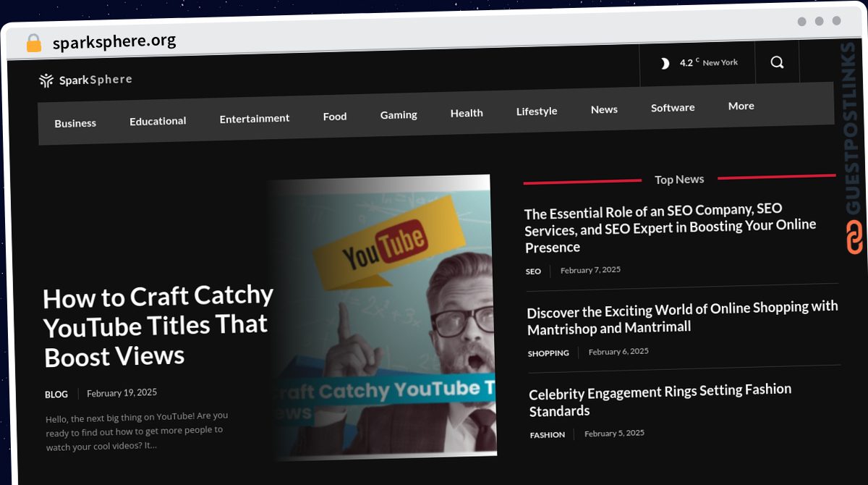868x485 pixels.
Task: Open the Mantrishop and Mantrimall article
Action: tap(683, 318)
